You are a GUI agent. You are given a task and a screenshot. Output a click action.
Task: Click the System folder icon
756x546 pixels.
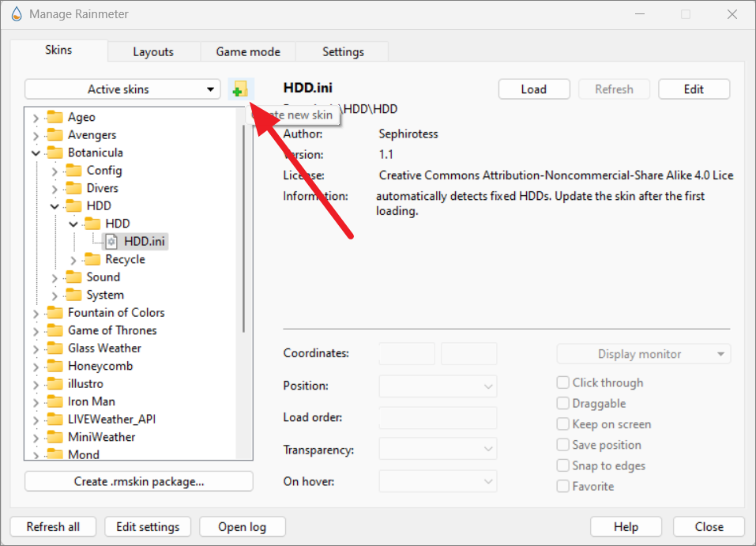tap(73, 295)
